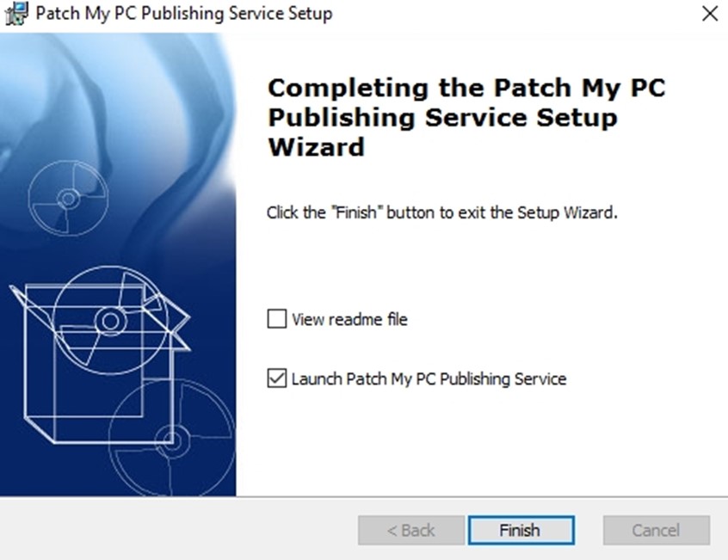Close the setup window with the X
The height and width of the screenshot is (560, 728).
click(710, 14)
